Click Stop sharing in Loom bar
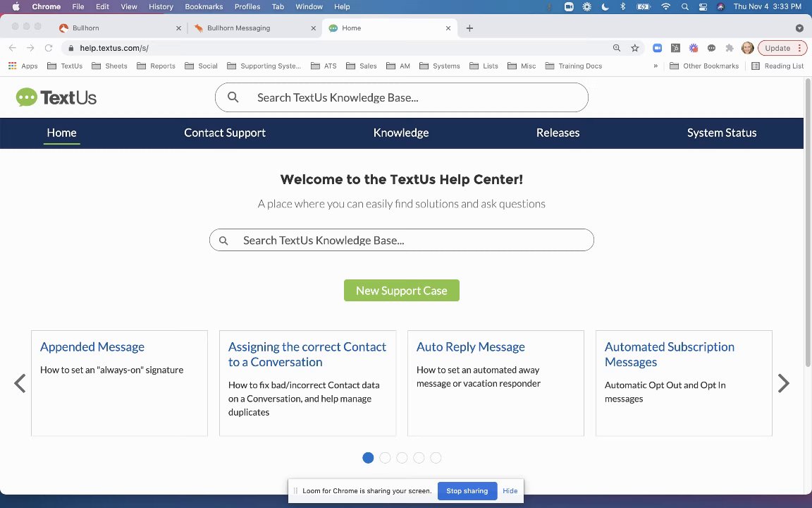 [467, 491]
